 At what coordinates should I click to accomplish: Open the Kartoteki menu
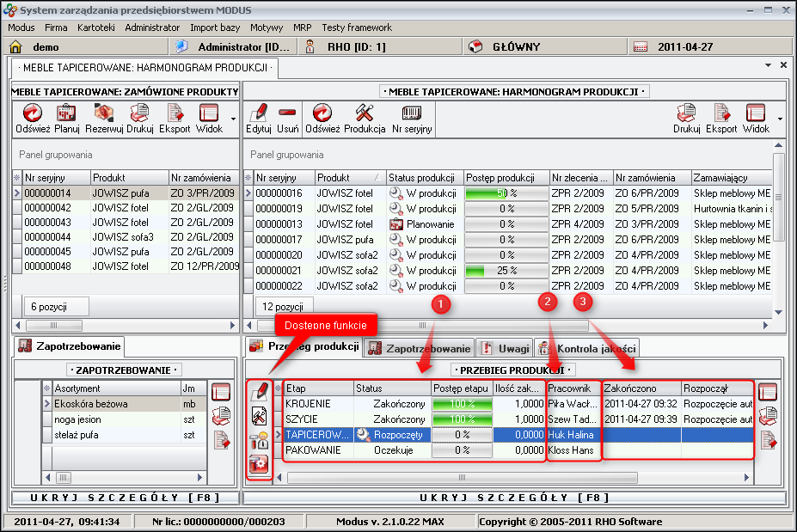point(95,28)
